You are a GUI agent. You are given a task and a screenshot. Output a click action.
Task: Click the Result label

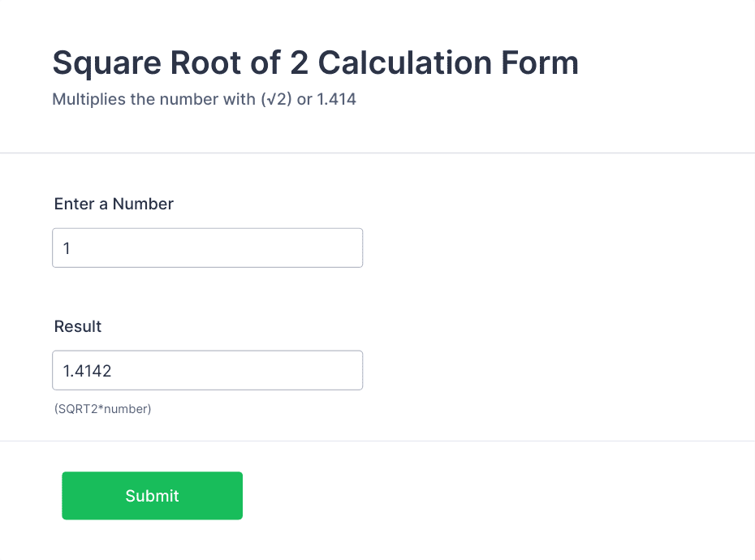pos(77,326)
